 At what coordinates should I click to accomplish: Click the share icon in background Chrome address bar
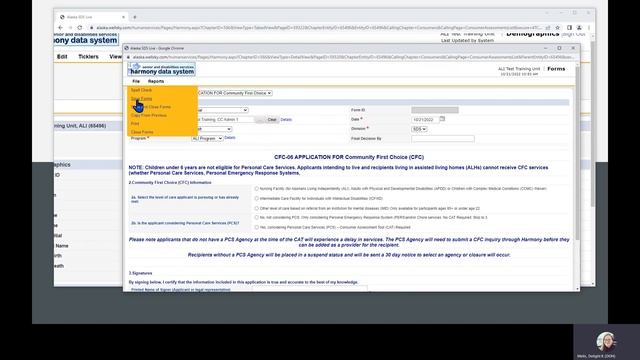[x=548, y=28]
